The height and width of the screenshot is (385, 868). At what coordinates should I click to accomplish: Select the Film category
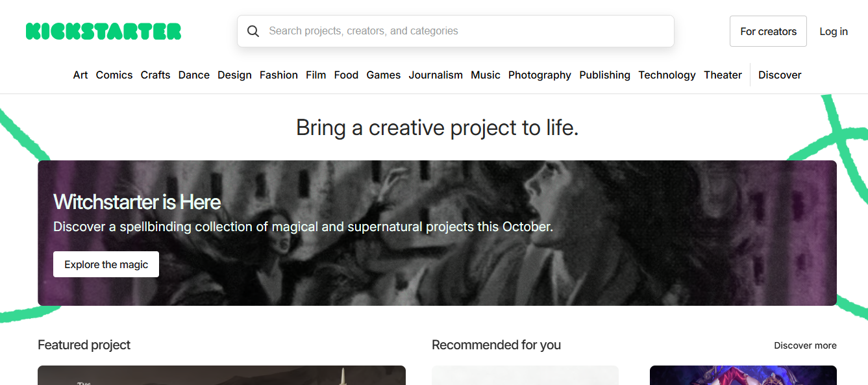point(316,75)
